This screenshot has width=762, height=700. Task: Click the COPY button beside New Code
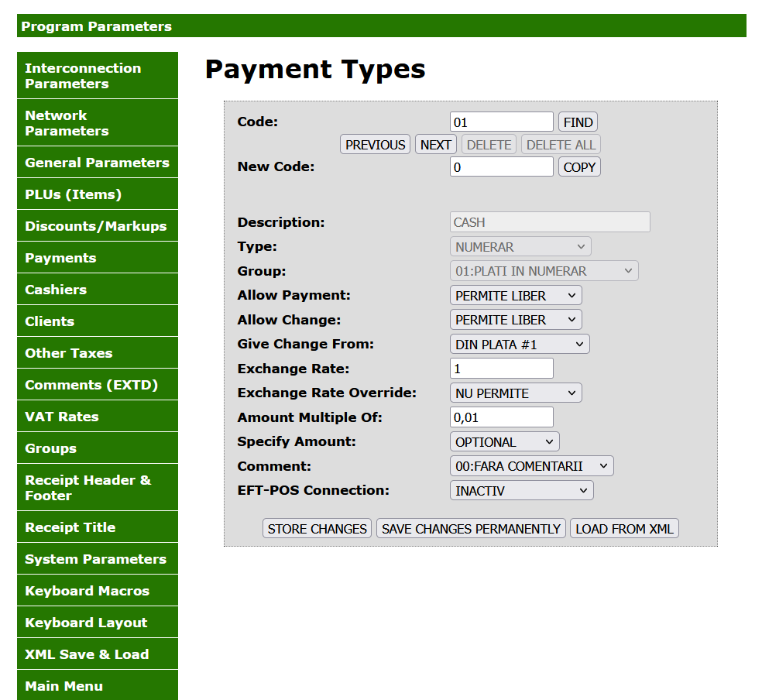578,167
